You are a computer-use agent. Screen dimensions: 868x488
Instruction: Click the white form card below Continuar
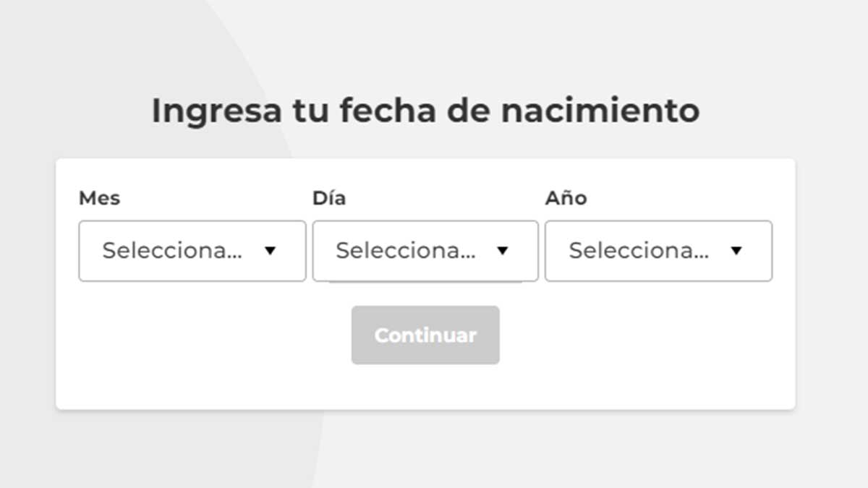(425, 388)
